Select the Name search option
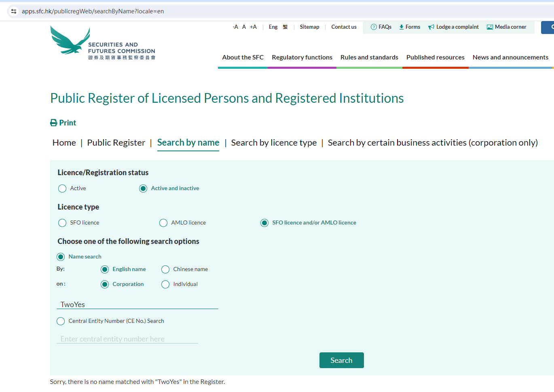The image size is (554, 392). pyautogui.click(x=61, y=257)
